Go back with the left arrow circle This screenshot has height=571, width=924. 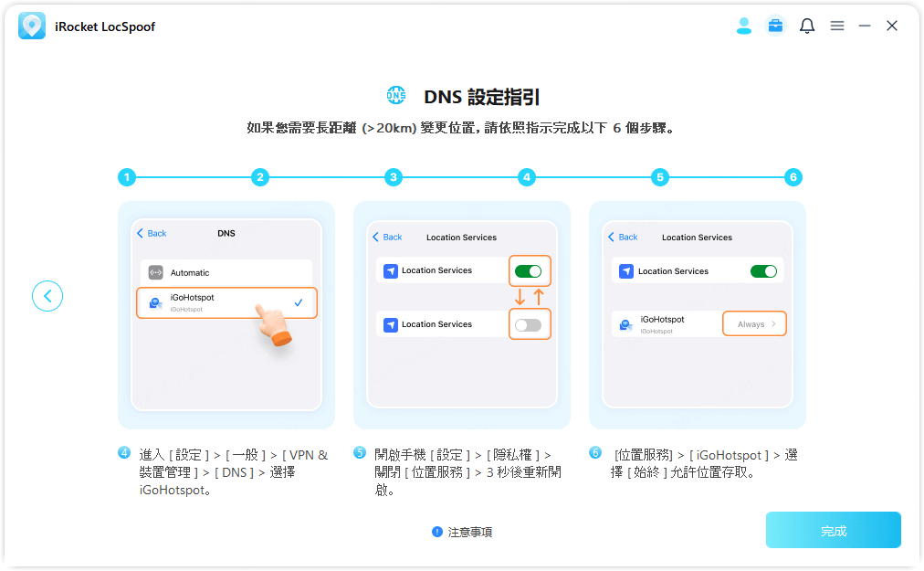click(47, 295)
